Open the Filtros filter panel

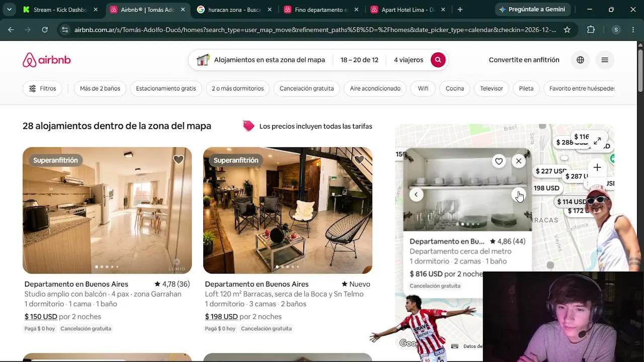pyautogui.click(x=43, y=88)
